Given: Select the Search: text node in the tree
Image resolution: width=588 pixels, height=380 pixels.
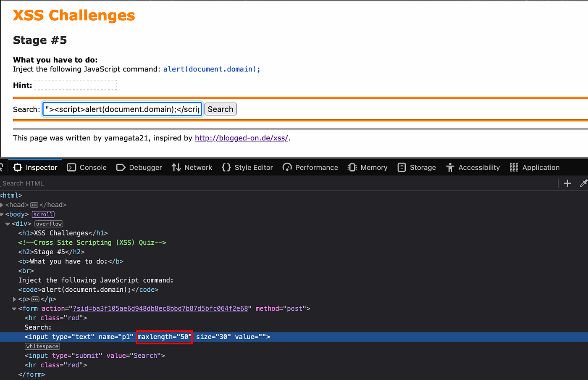Looking at the screenshot, I should 38,327.
